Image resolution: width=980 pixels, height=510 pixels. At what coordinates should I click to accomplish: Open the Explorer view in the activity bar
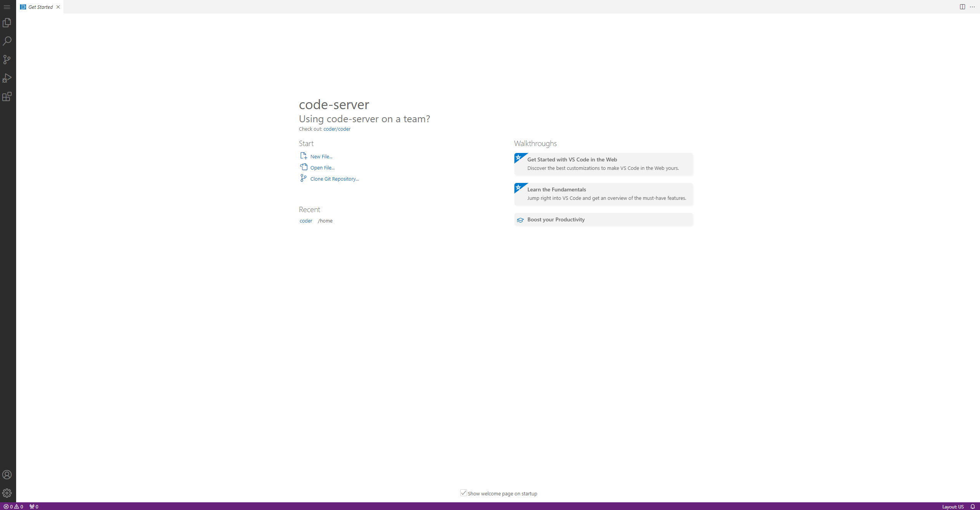pyautogui.click(x=7, y=23)
